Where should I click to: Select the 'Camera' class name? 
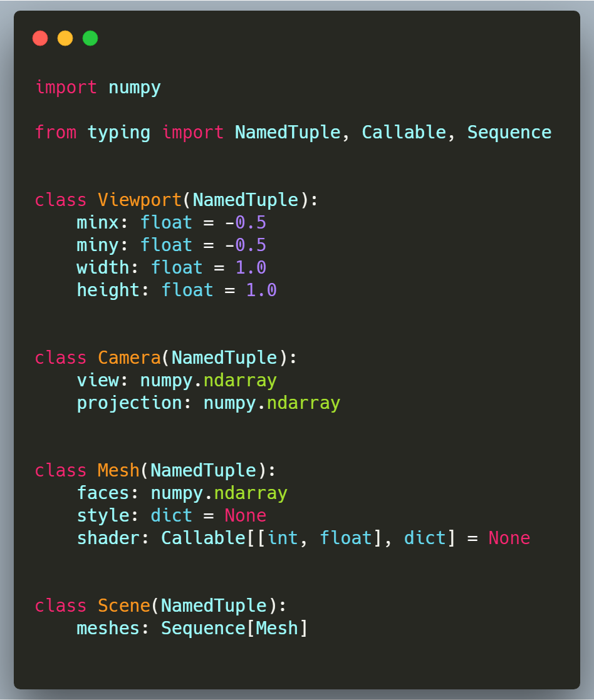(x=130, y=358)
